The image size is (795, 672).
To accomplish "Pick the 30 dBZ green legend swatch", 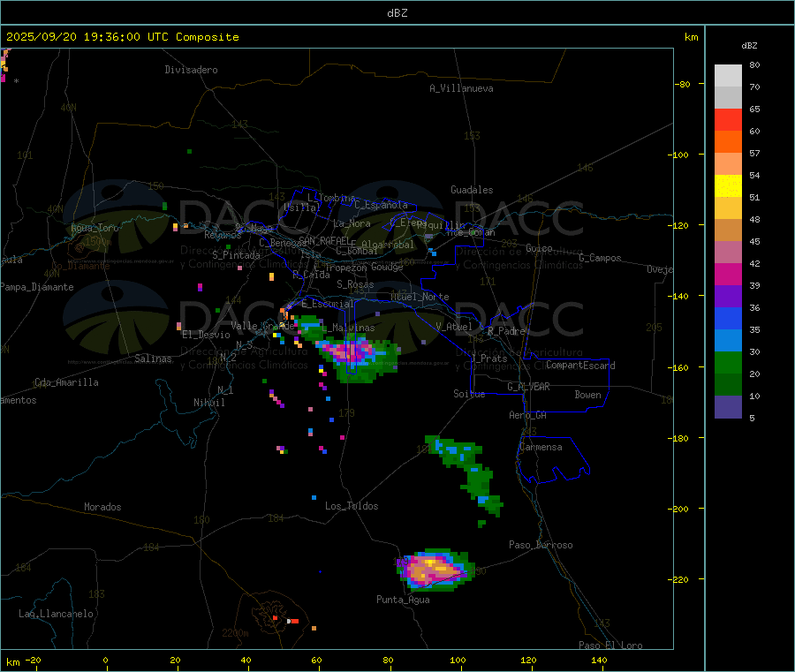I will point(728,362).
